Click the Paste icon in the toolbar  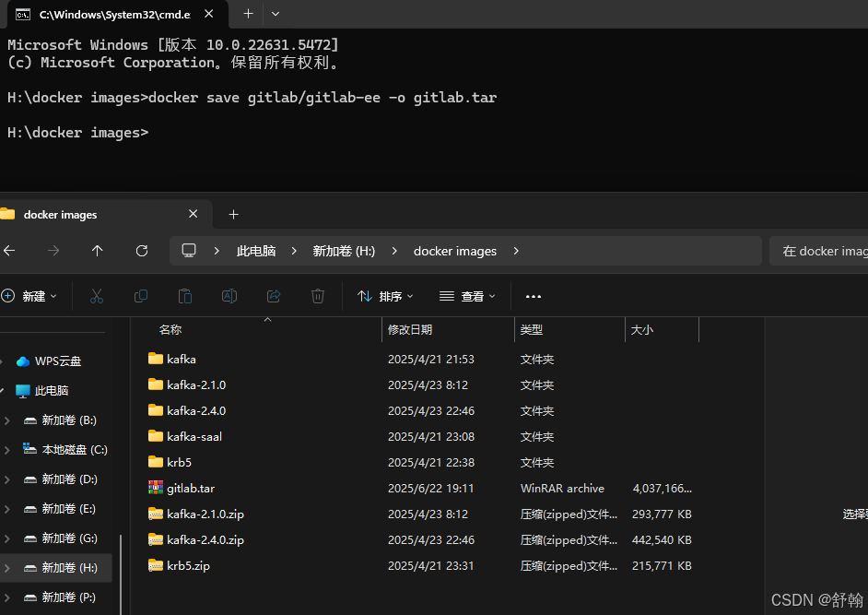184,295
